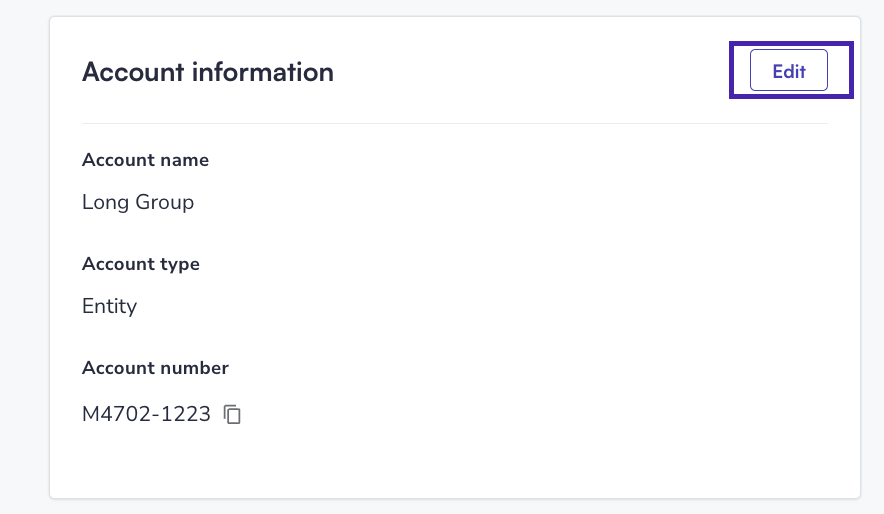Click the word Long in the account name

tap(105, 203)
